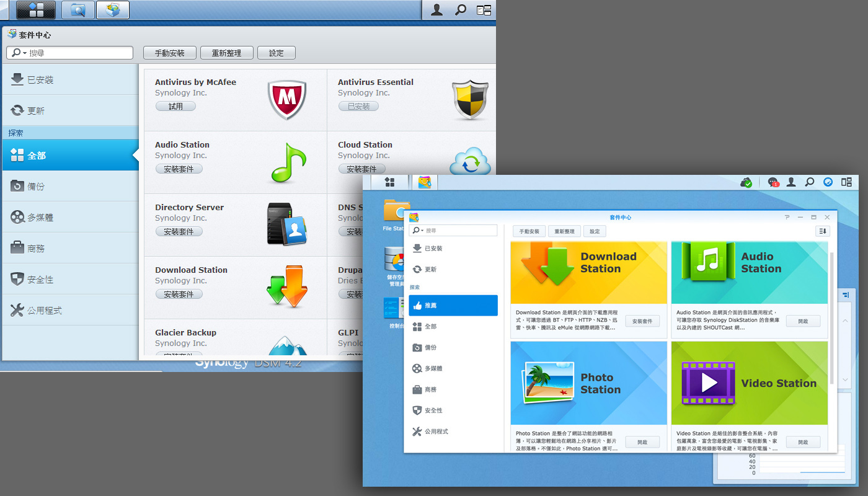Select 推薦 in front Package Center sidebar
Viewport: 868px width, 496px height.
453,306
